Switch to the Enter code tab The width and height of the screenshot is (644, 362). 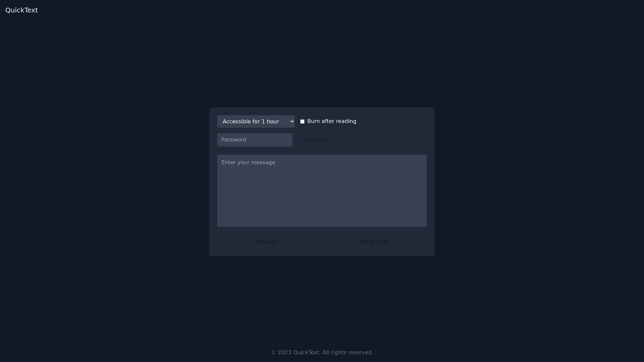(374, 242)
